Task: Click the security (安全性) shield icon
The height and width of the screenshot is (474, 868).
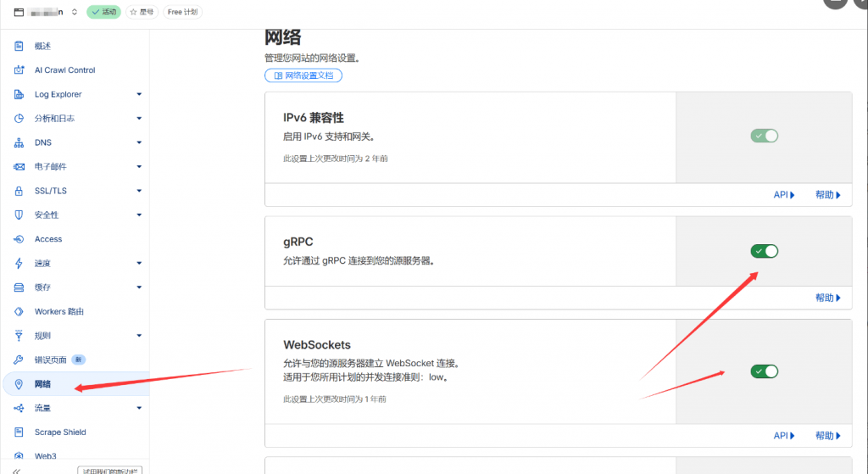Action: pos(19,215)
